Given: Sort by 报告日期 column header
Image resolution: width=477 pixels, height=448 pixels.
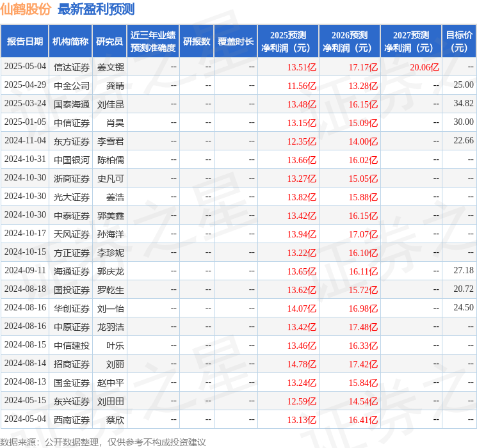Looking at the screenshot, I should coord(24,41).
